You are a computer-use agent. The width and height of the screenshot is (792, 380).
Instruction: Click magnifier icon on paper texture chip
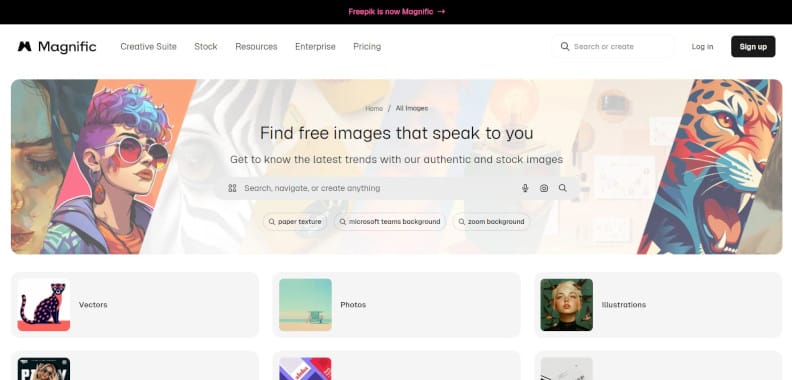(272, 222)
